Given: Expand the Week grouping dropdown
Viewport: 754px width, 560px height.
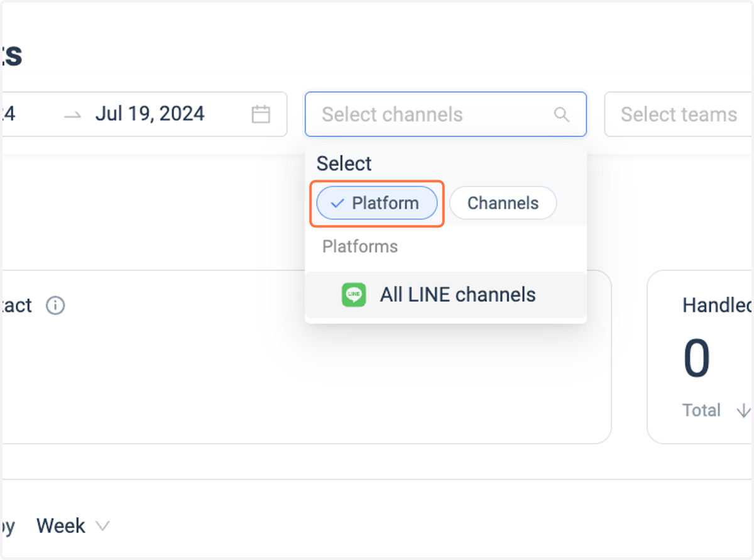Looking at the screenshot, I should click(73, 525).
